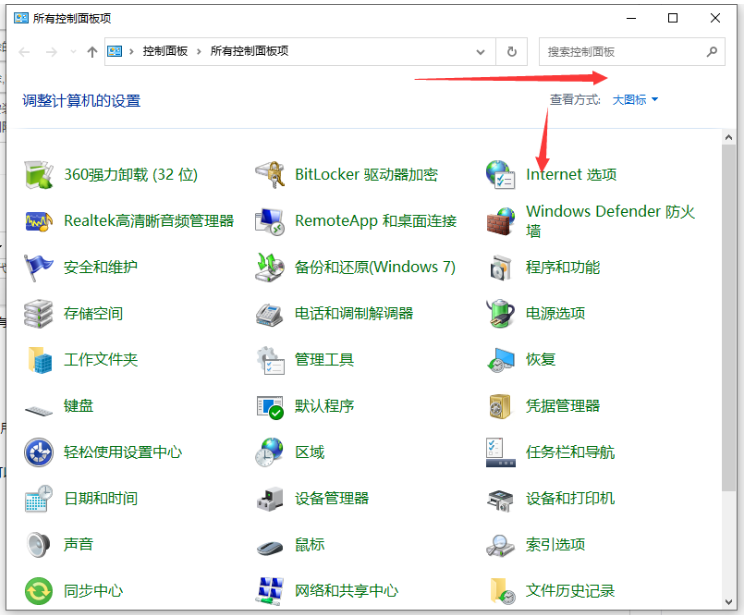
Task: Open the Internet 选项 globe icon
Action: pyautogui.click(x=501, y=175)
